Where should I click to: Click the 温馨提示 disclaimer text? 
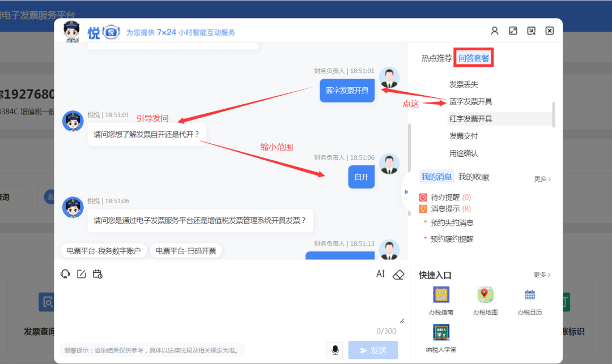(152, 350)
